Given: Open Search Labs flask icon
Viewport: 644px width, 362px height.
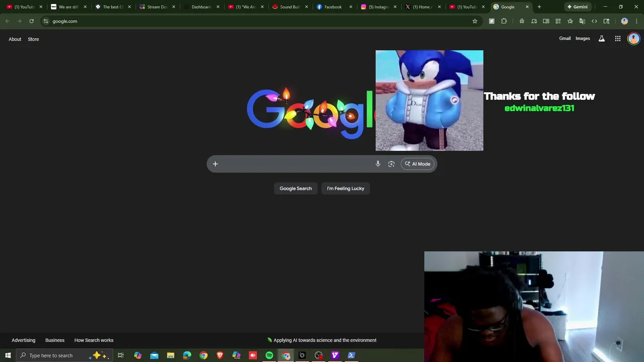Looking at the screenshot, I should pos(601,39).
